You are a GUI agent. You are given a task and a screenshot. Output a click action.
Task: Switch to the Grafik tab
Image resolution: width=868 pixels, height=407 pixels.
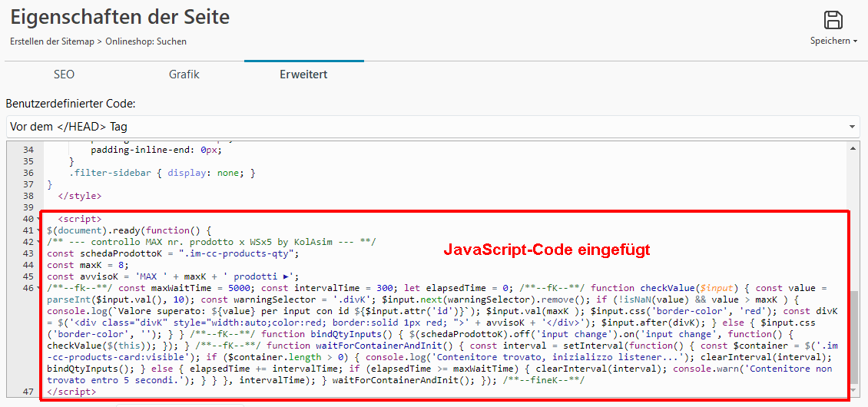[x=184, y=74]
